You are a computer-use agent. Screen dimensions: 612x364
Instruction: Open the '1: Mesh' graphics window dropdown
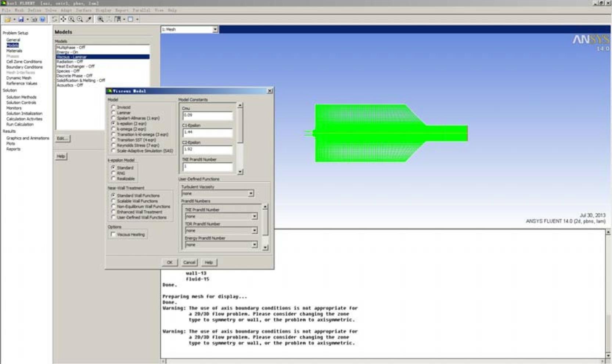[215, 29]
